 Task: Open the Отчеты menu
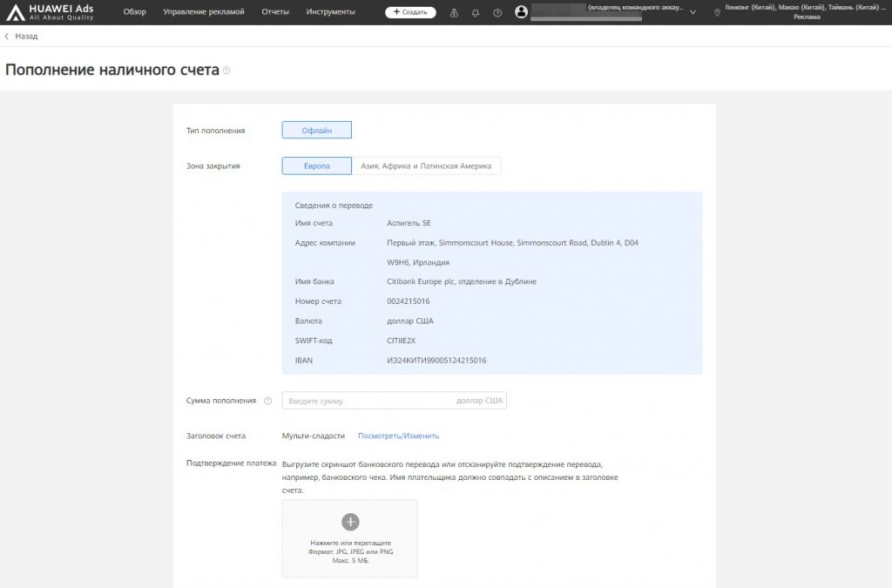coord(275,12)
